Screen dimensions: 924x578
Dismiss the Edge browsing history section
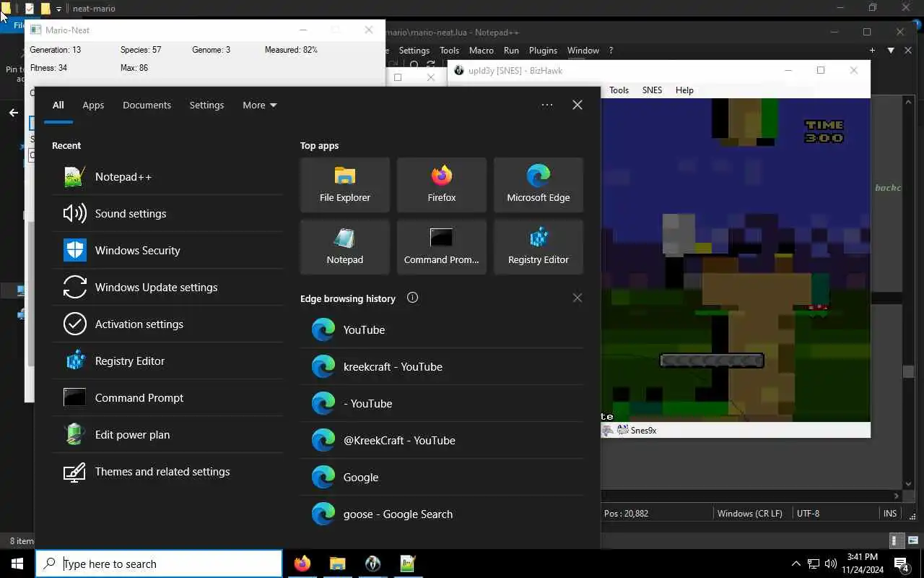pos(577,298)
